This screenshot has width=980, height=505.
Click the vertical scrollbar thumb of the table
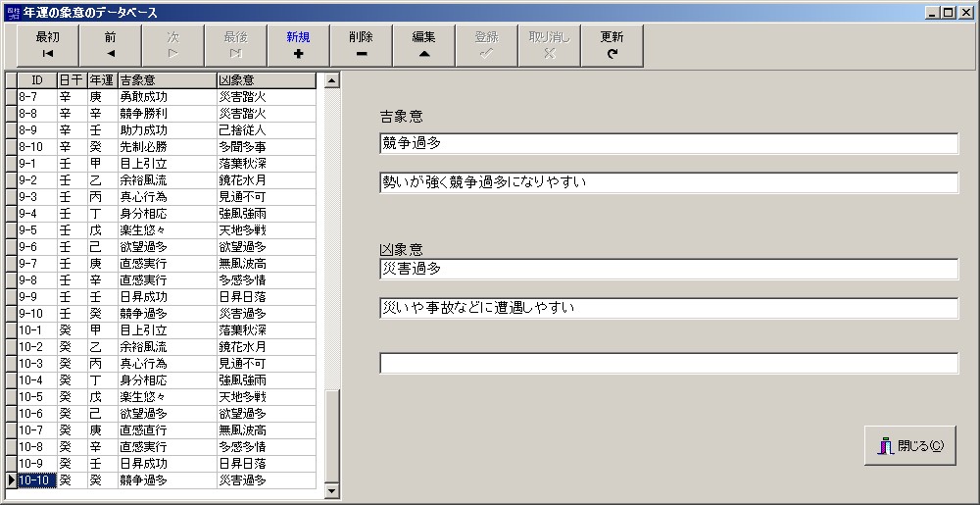click(332, 437)
